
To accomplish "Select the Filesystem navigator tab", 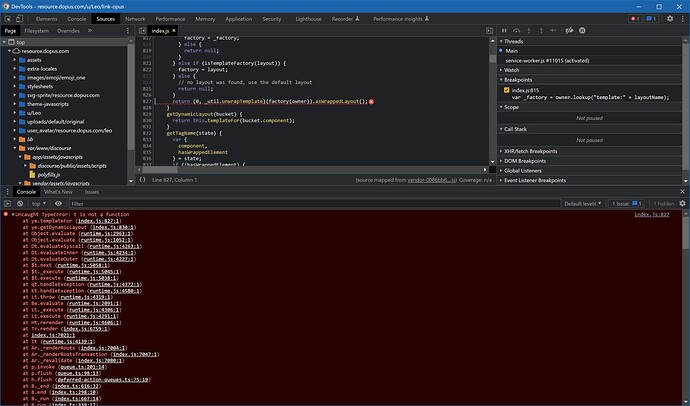I will pyautogui.click(x=37, y=31).
